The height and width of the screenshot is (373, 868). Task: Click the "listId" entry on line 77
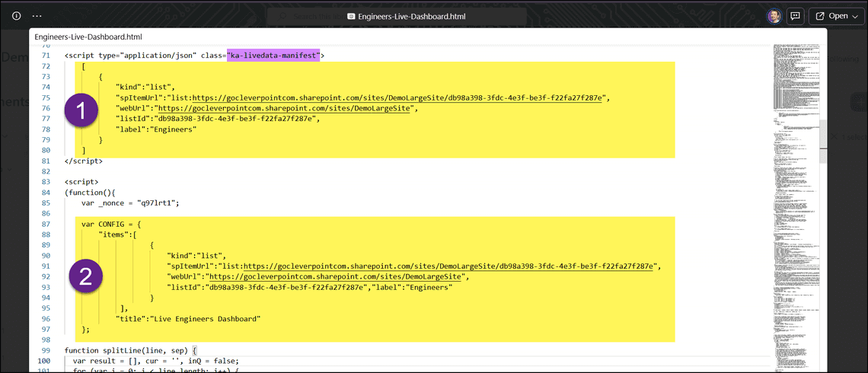point(218,119)
